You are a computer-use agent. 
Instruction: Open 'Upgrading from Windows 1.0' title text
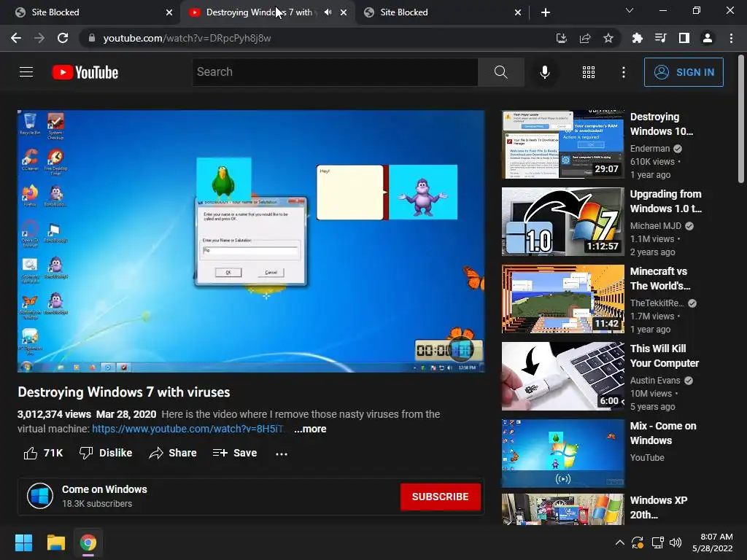pyautogui.click(x=665, y=201)
